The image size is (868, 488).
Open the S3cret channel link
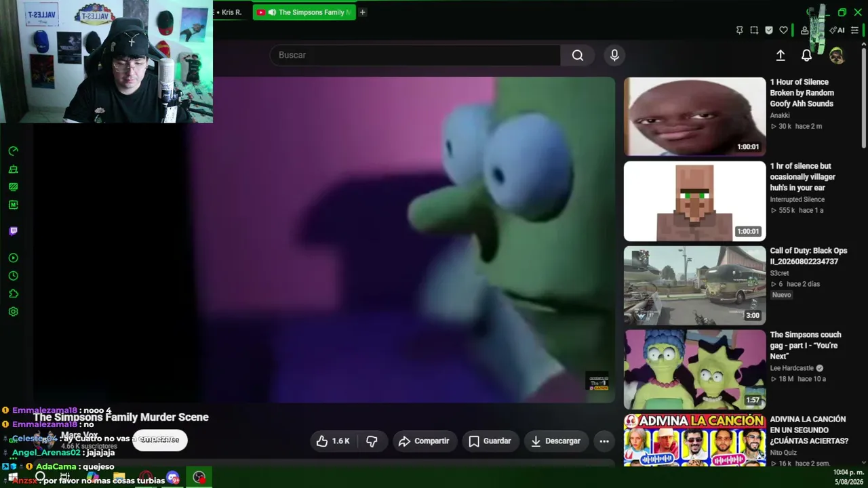point(780,273)
